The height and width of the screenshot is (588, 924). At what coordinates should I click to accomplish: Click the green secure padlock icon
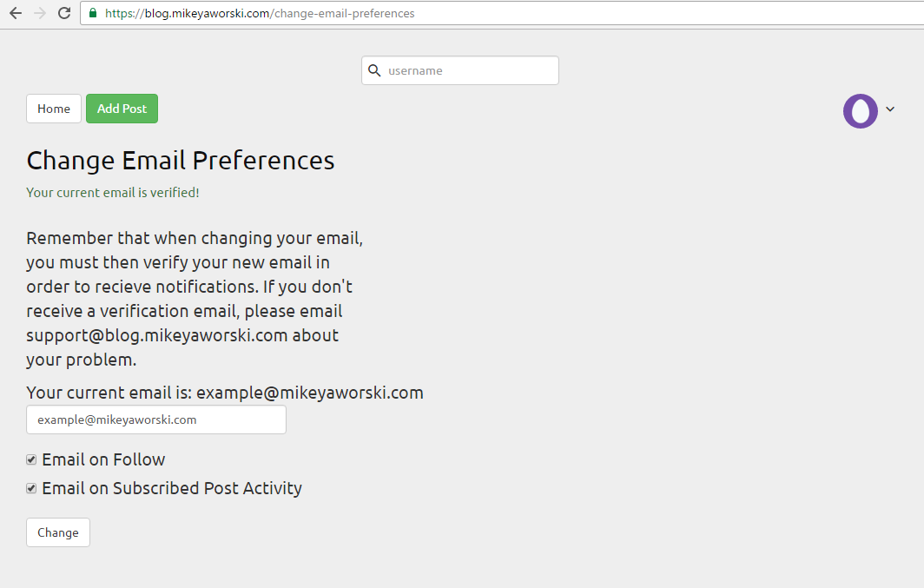[93, 14]
